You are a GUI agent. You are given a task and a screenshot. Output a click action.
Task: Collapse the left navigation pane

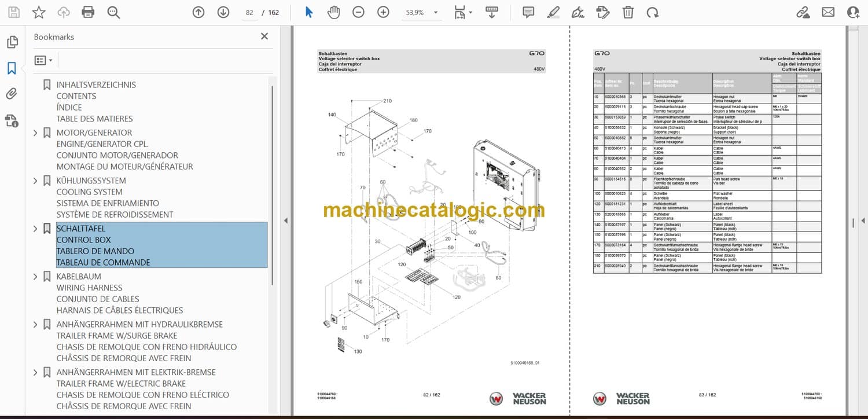pyautogui.click(x=284, y=220)
